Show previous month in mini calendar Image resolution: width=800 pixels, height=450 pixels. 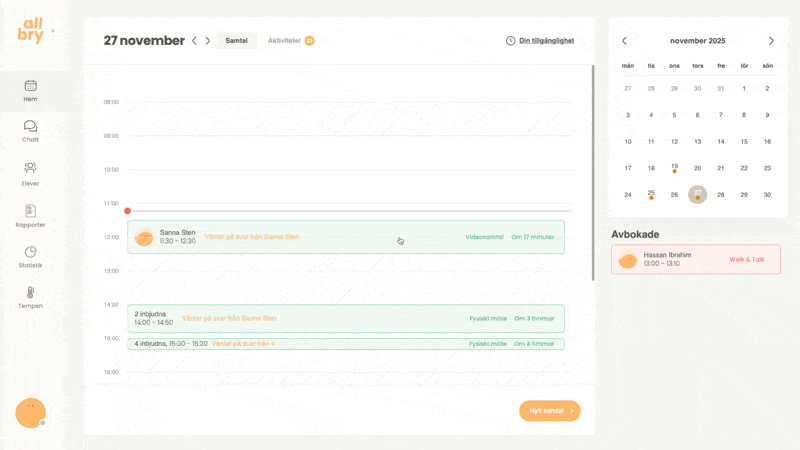coord(625,41)
